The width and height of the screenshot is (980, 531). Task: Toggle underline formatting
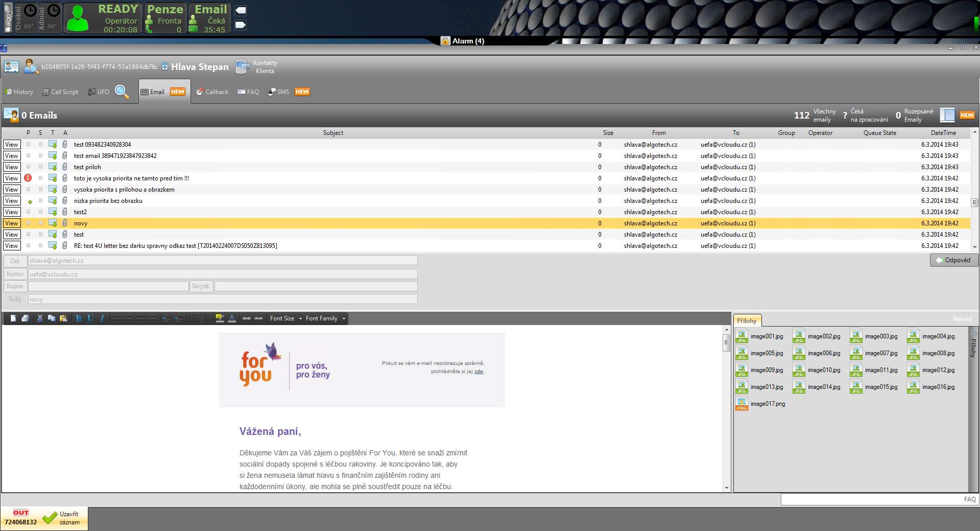(90, 318)
